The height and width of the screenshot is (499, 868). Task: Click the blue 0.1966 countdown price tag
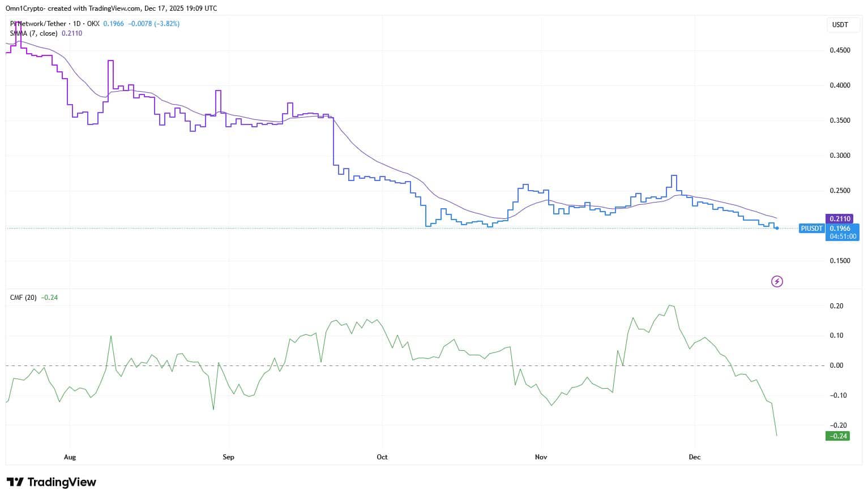pyautogui.click(x=843, y=232)
